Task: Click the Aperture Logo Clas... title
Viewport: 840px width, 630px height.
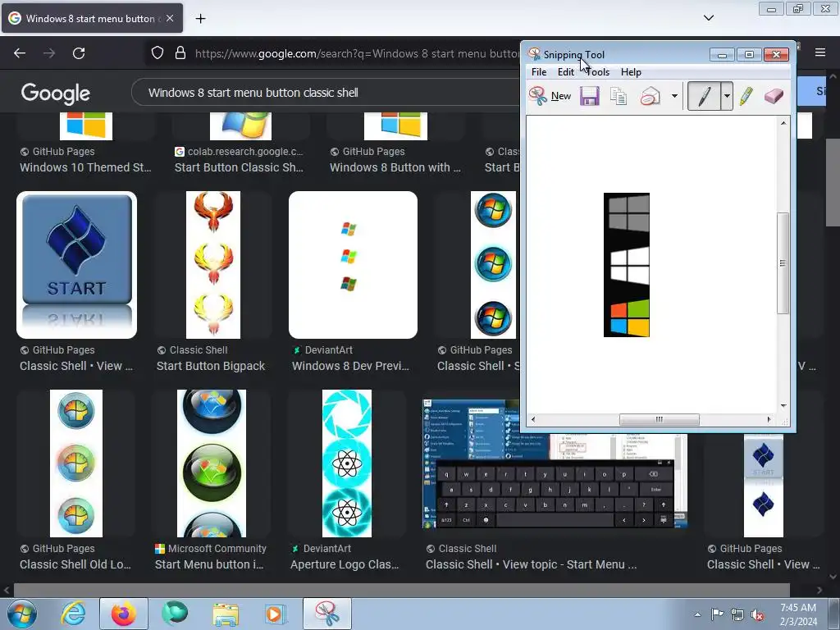Action: 345,564
